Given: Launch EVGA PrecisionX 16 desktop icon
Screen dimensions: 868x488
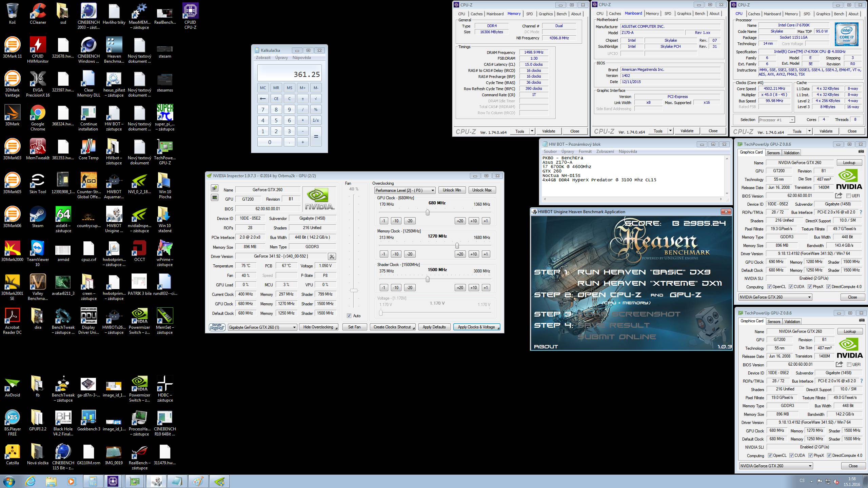Looking at the screenshot, I should pos(38,84).
